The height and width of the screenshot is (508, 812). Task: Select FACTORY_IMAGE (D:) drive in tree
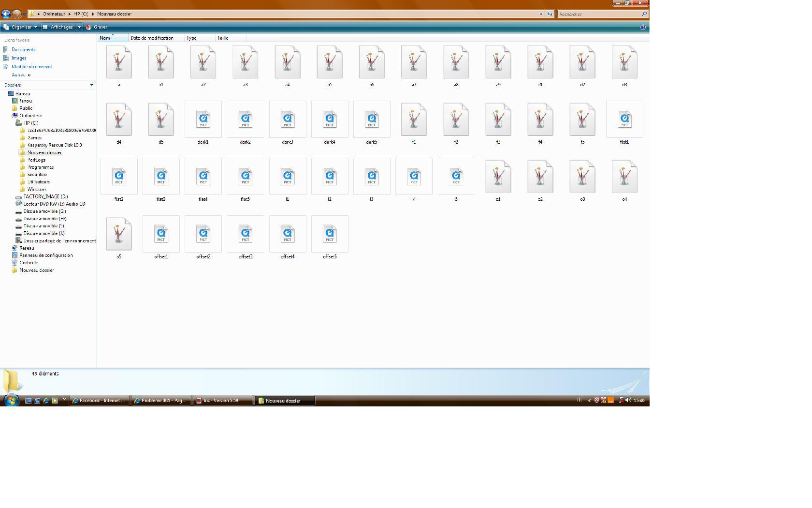[45, 197]
